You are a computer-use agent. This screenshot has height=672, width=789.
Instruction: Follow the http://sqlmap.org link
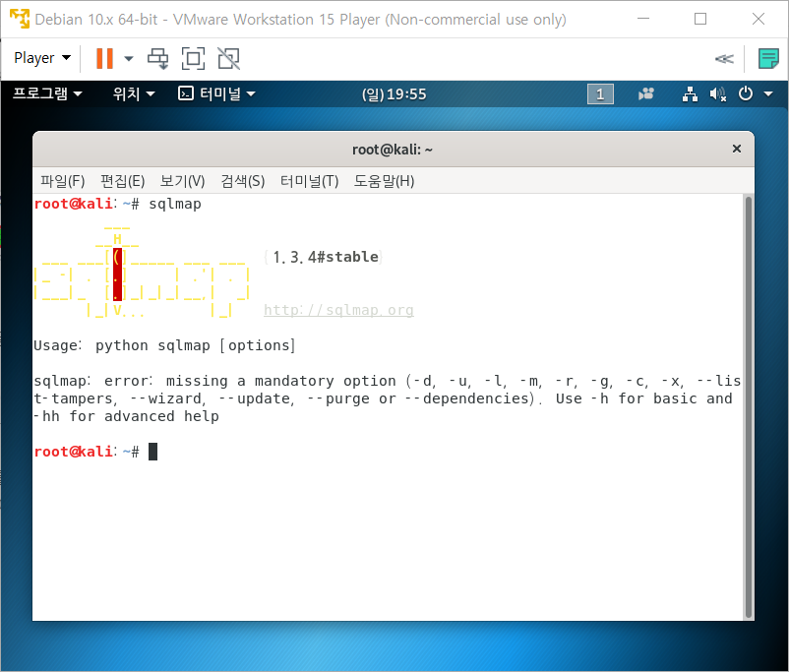coord(338,310)
